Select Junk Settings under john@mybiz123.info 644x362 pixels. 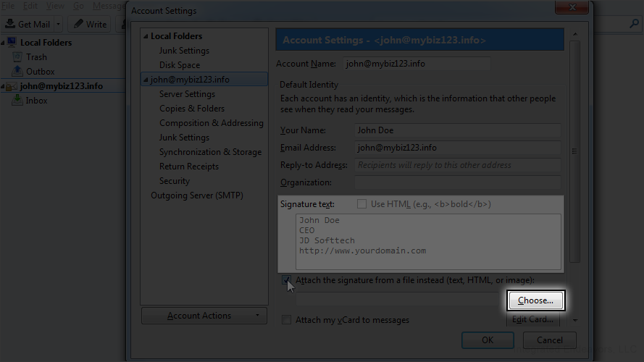[x=184, y=138]
